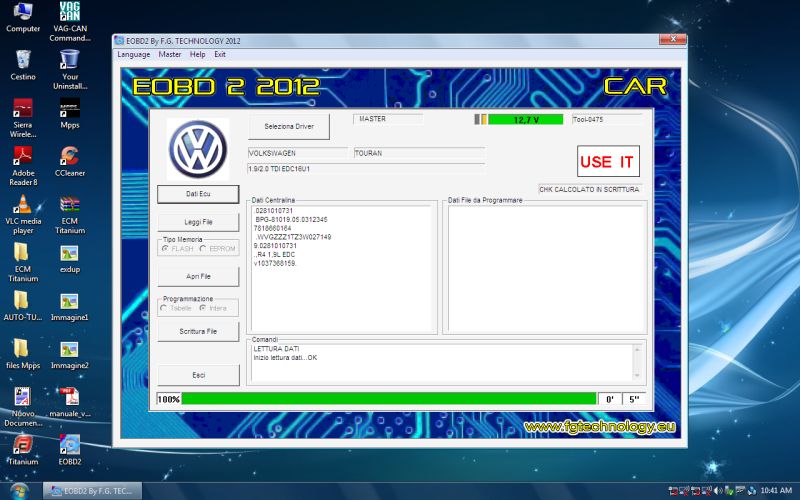Click the 1.9/2.0 TDI EDC16U1 field
Viewport: 800px width, 500px height.
pos(366,169)
